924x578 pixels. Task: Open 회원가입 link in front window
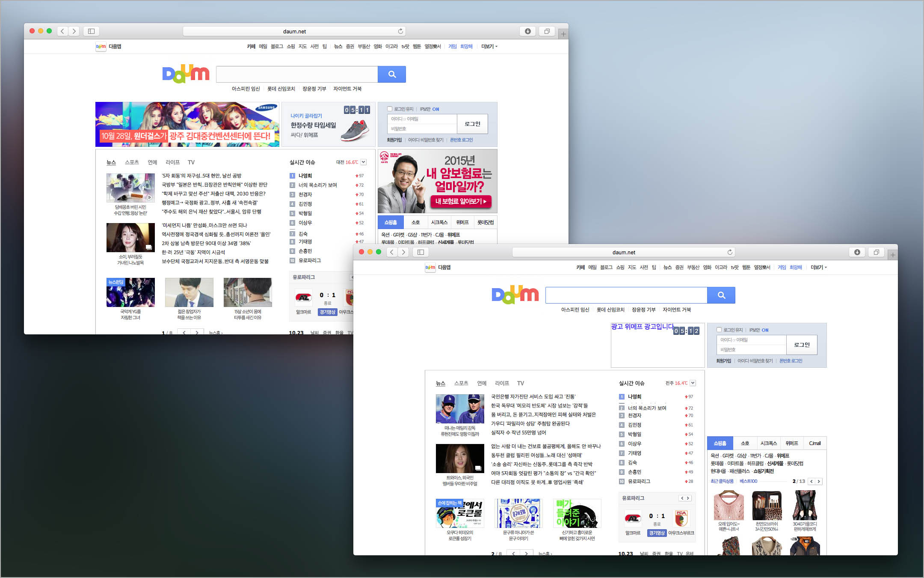pos(723,361)
